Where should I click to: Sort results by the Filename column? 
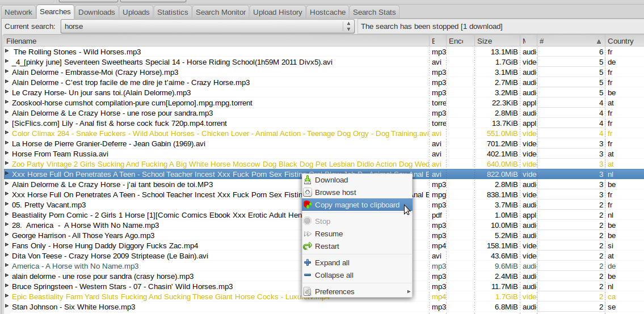[x=216, y=41]
